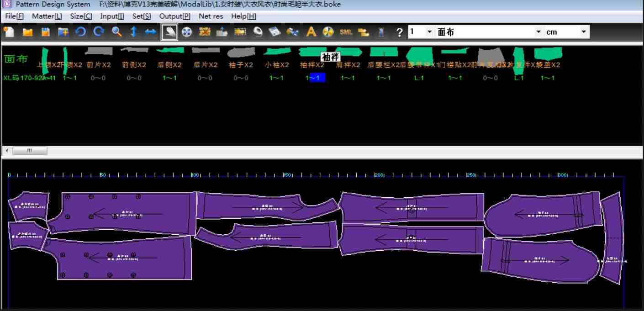Open the number 1 combo box arrow
The height and width of the screenshot is (311, 644).
coord(429,32)
